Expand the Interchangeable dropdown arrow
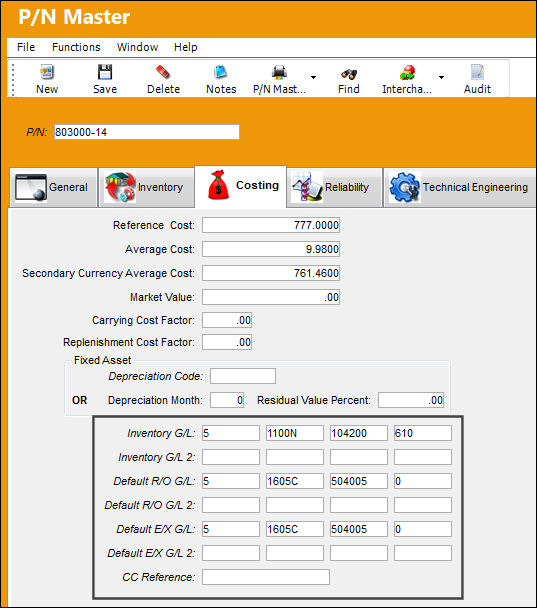Screen dimensions: 537x608 (441, 77)
